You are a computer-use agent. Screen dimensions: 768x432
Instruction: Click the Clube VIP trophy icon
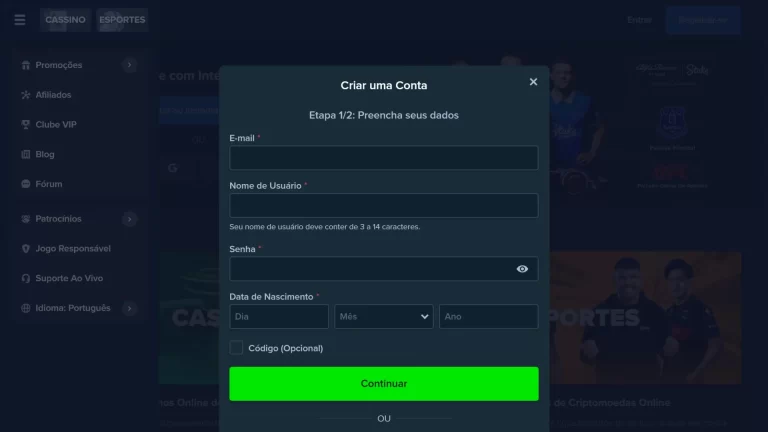pyautogui.click(x=25, y=124)
